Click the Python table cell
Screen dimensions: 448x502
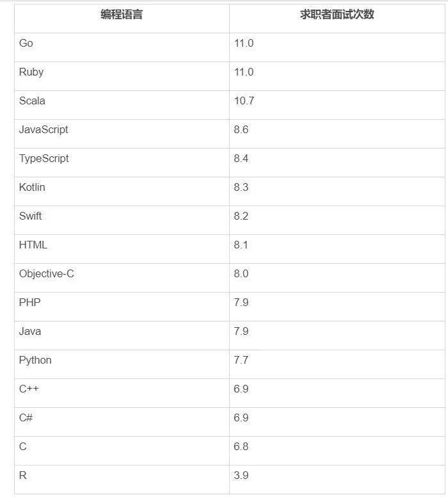(35, 360)
